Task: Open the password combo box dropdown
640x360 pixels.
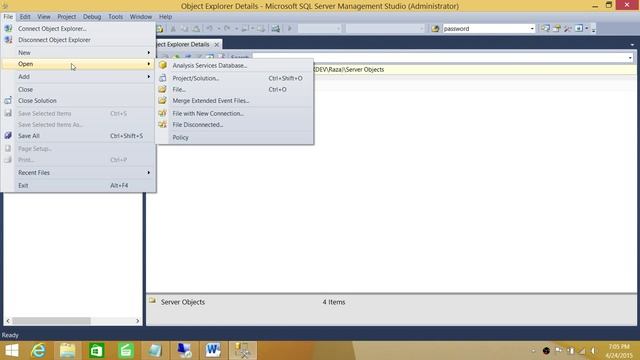Action: pyautogui.click(x=532, y=29)
